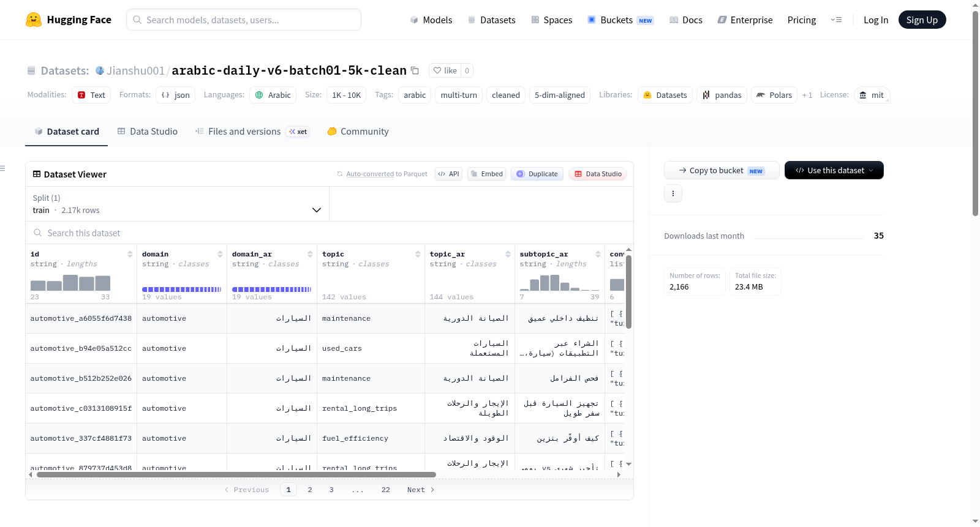Sort the id column
This screenshot has height=527, width=980.
[130, 254]
